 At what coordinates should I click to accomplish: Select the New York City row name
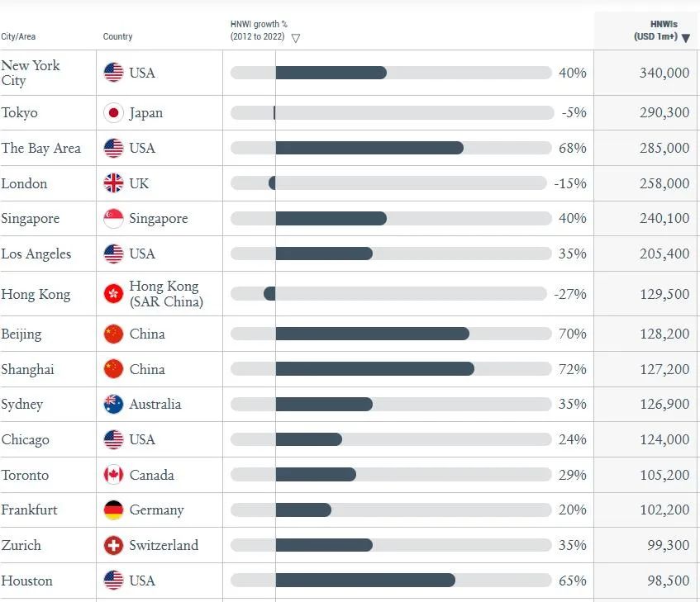tap(31, 73)
